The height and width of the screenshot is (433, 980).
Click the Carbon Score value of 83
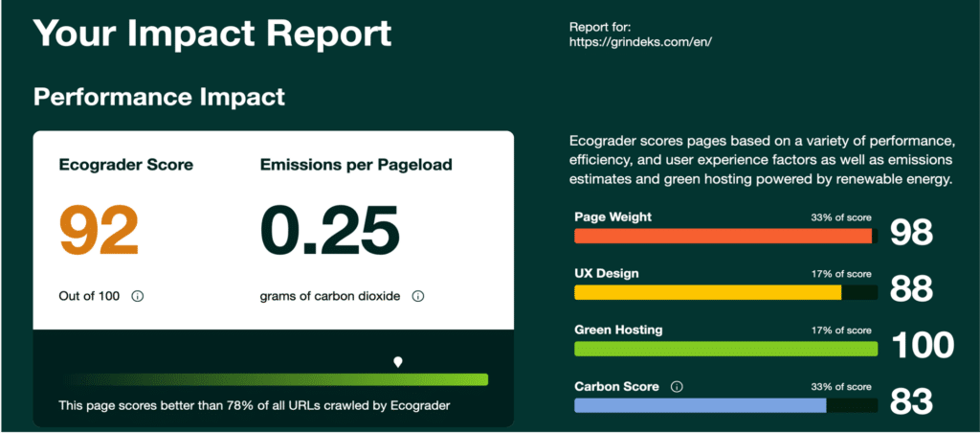click(x=911, y=401)
